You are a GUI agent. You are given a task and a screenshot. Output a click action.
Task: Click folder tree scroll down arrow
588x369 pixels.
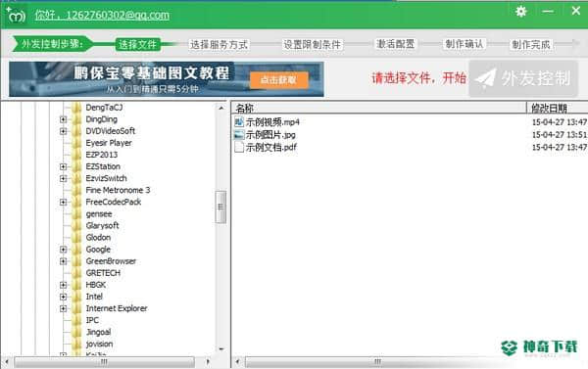click(x=220, y=348)
